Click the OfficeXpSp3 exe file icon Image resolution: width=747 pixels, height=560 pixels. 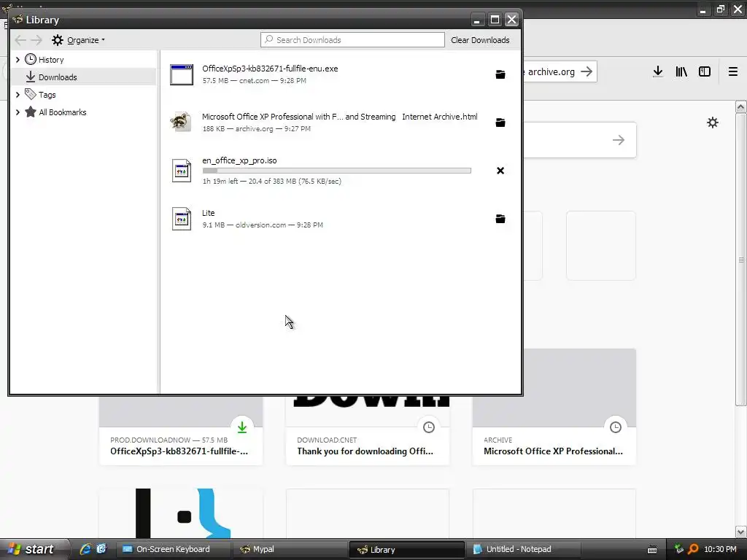[182, 74]
